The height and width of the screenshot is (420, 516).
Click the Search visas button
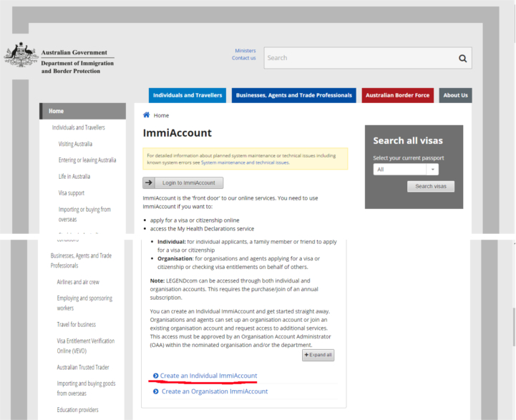pos(431,187)
